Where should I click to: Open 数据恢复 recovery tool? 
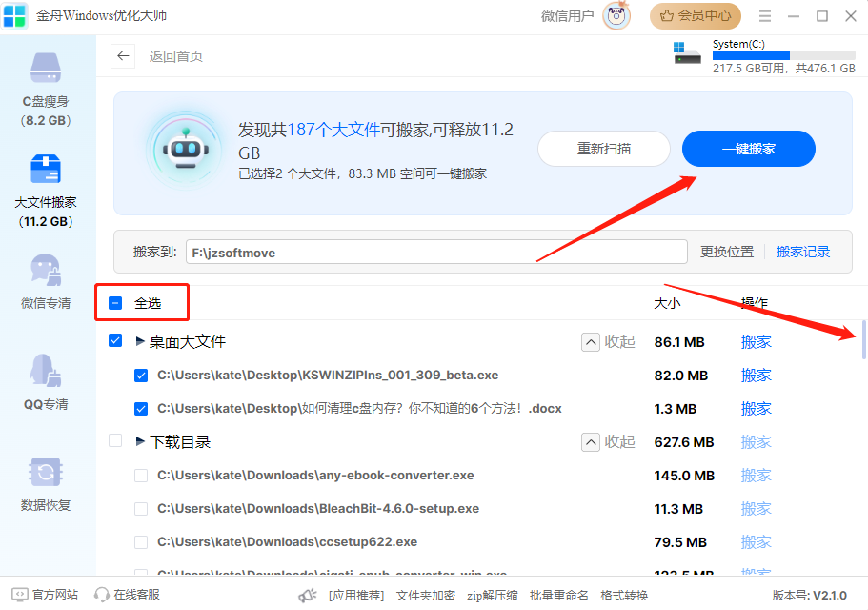tap(46, 473)
